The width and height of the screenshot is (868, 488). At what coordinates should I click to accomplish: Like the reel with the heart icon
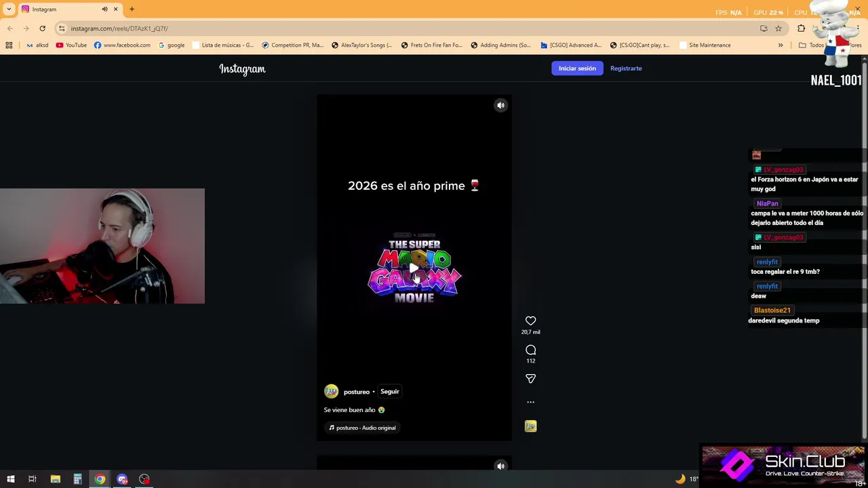tap(530, 321)
